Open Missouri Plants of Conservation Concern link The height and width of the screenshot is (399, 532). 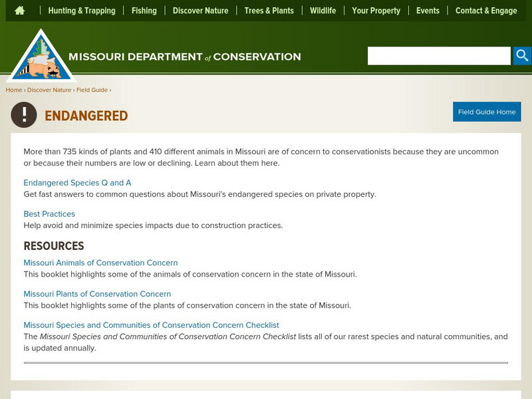point(97,294)
